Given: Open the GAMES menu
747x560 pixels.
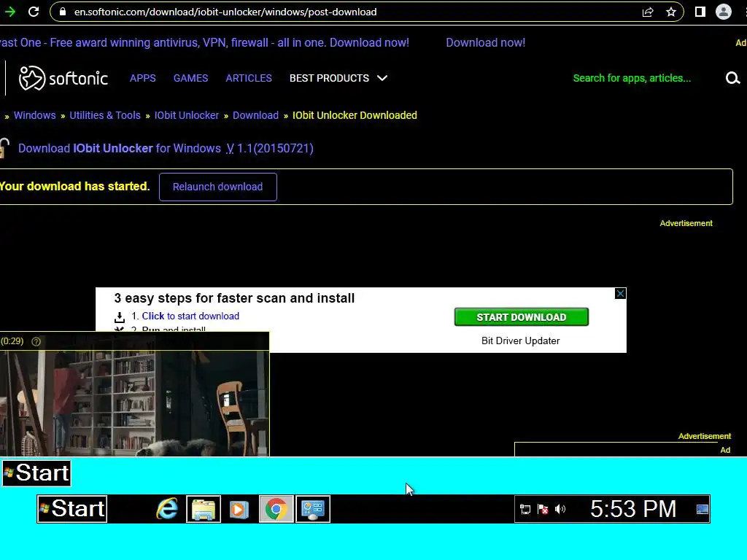Looking at the screenshot, I should 190,78.
